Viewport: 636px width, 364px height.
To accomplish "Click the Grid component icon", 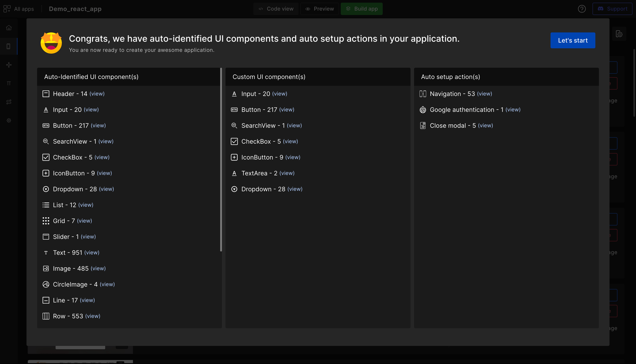I will (46, 221).
